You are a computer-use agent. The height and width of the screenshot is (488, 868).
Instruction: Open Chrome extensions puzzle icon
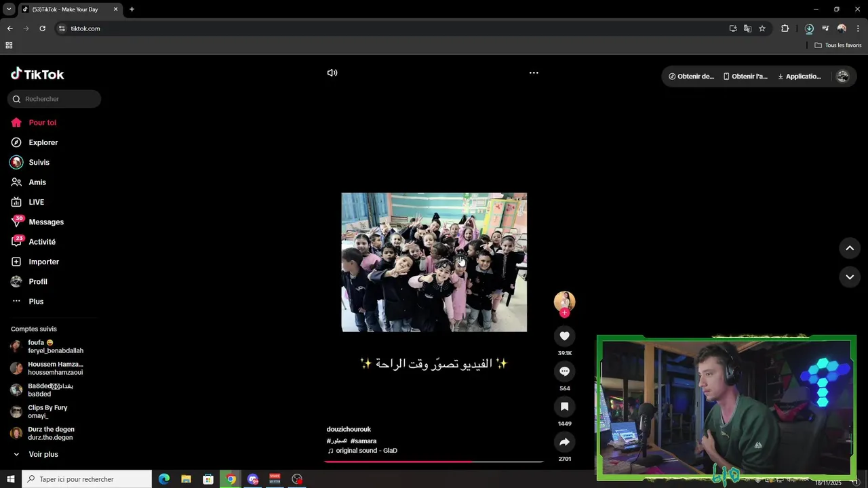(x=785, y=28)
